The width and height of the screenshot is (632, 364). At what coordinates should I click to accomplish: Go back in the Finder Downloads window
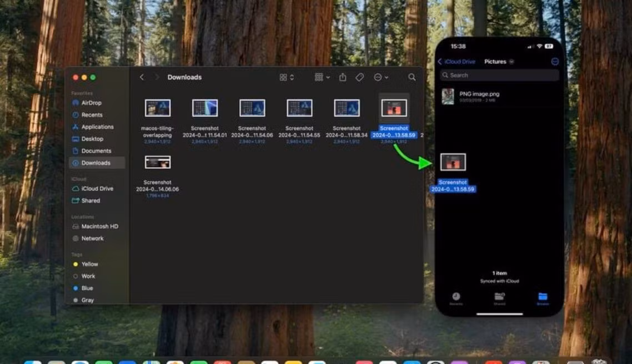click(x=142, y=77)
